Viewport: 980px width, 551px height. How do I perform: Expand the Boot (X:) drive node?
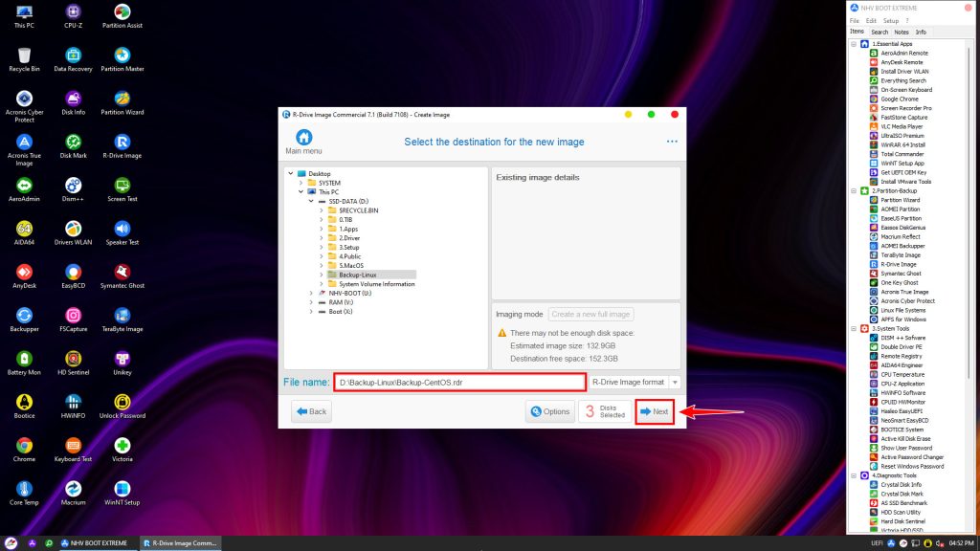(311, 311)
